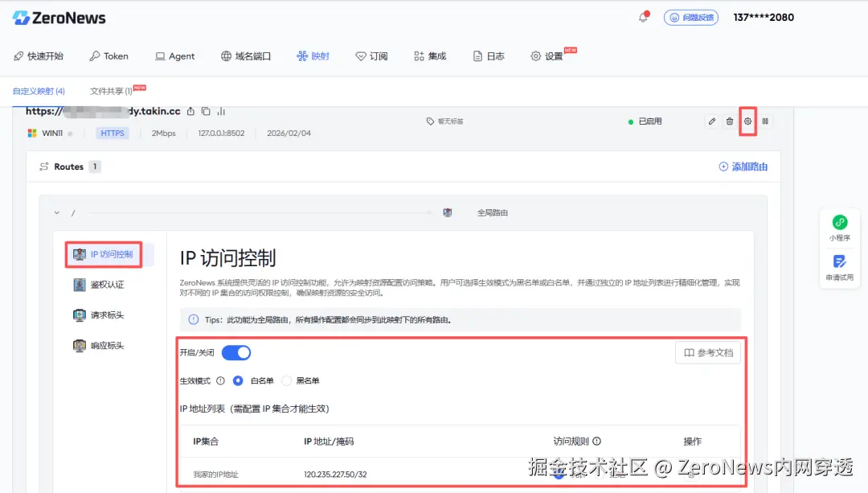
Task: Select the 映射 navigation item
Action: pos(313,56)
